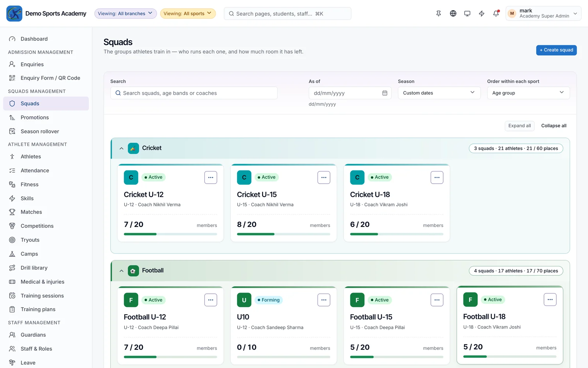Open Enquiry Form / QR Code page
This screenshot has width=588, height=368.
(x=46, y=78)
